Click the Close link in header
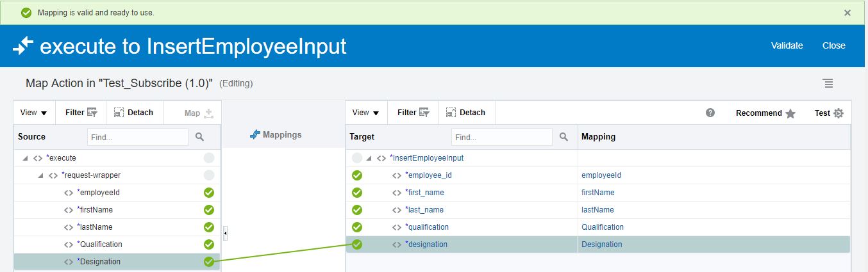This screenshot has width=868, height=272. 833,45
